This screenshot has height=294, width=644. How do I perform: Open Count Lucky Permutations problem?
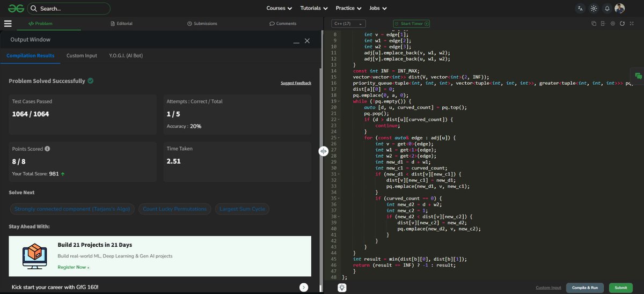(174, 209)
